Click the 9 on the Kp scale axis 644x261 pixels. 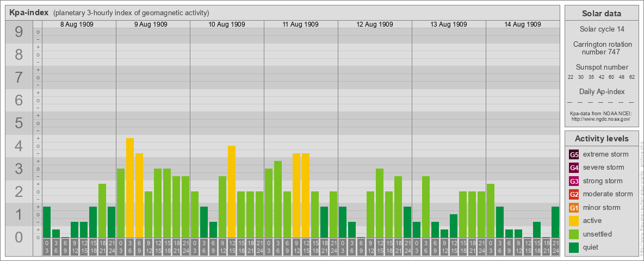[19, 32]
